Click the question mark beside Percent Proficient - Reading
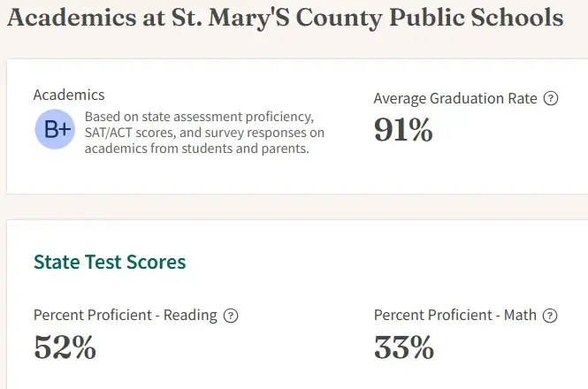This screenshot has width=588, height=389. pyautogui.click(x=231, y=316)
